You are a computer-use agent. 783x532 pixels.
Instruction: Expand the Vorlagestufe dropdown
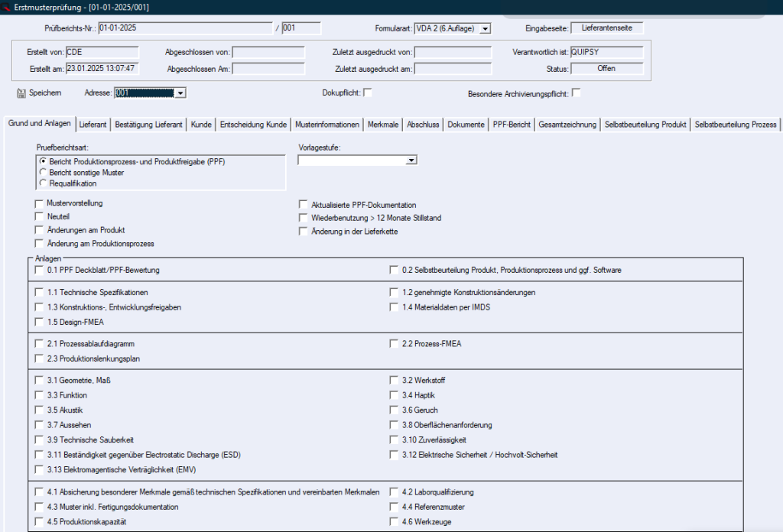tap(411, 161)
